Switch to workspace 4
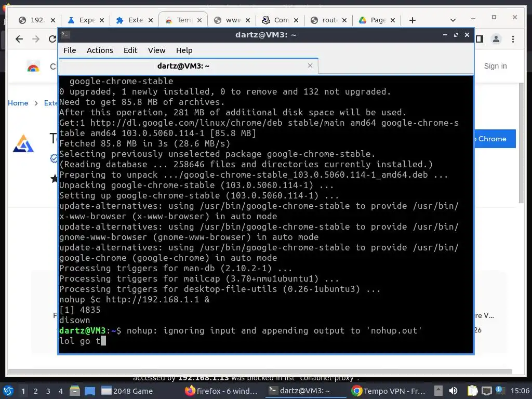Screen dimensions: 532x399 click(60, 391)
